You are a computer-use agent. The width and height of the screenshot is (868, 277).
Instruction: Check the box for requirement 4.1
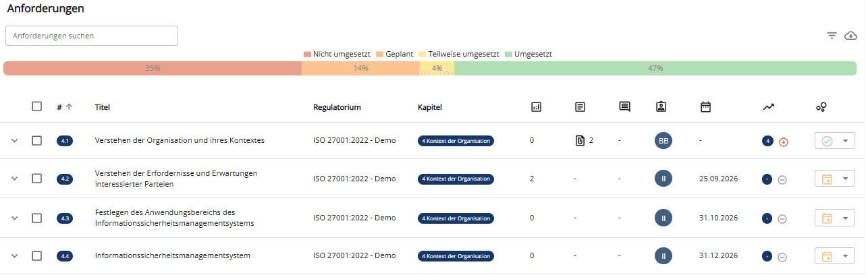(x=37, y=141)
